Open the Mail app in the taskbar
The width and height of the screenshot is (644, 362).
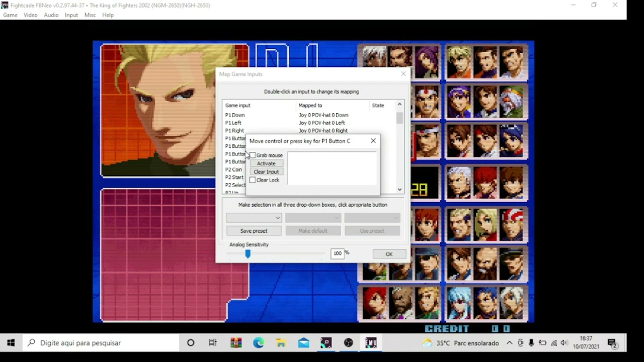click(x=303, y=343)
